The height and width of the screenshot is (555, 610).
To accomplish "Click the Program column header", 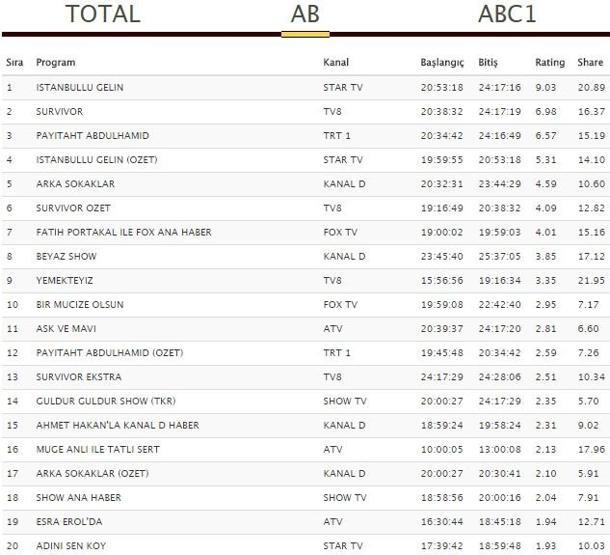I will tap(56, 63).
